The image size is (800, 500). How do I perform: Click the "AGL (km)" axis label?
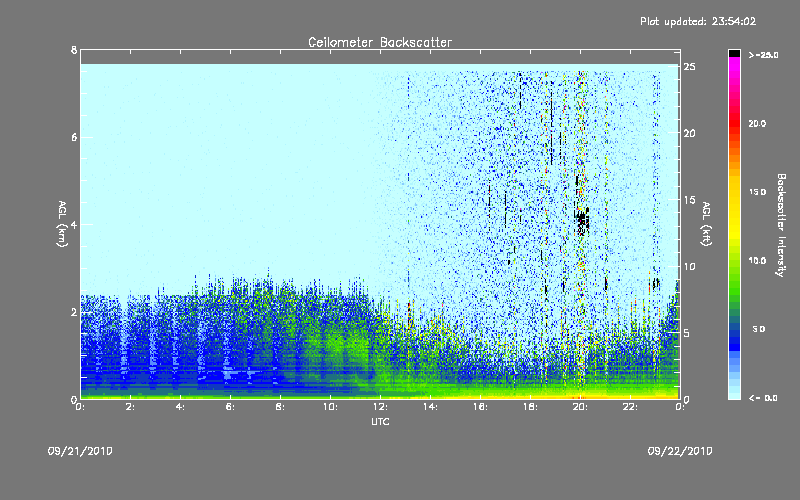click(x=62, y=224)
